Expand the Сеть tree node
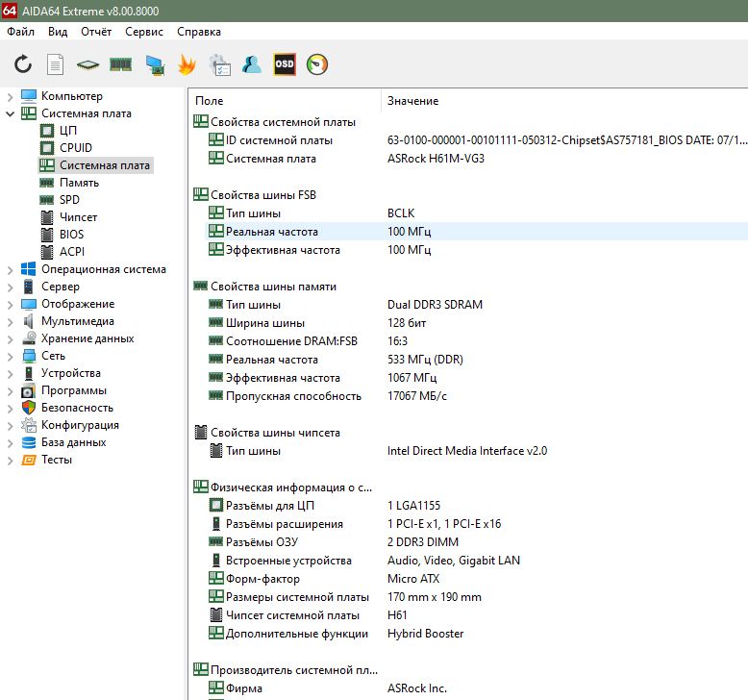 point(10,357)
